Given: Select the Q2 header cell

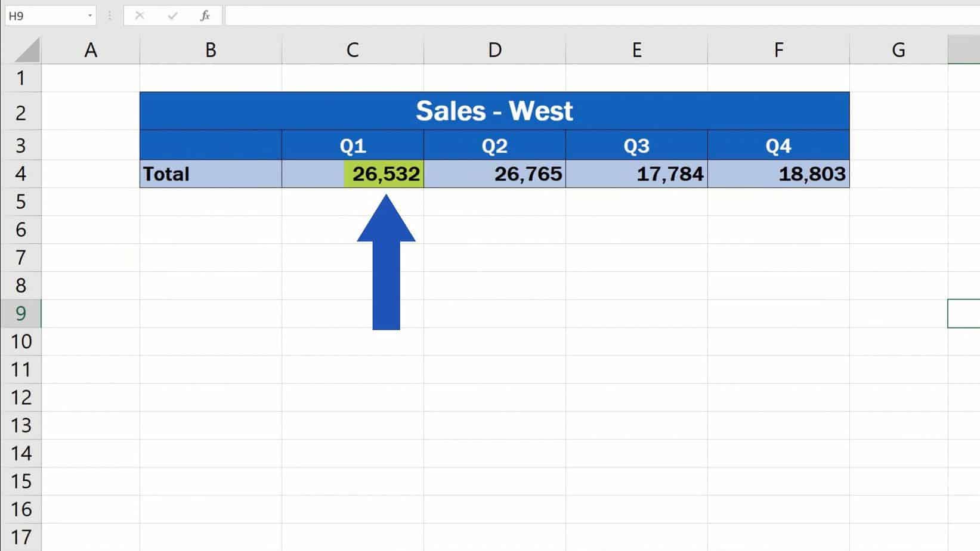Looking at the screenshot, I should click(x=494, y=145).
